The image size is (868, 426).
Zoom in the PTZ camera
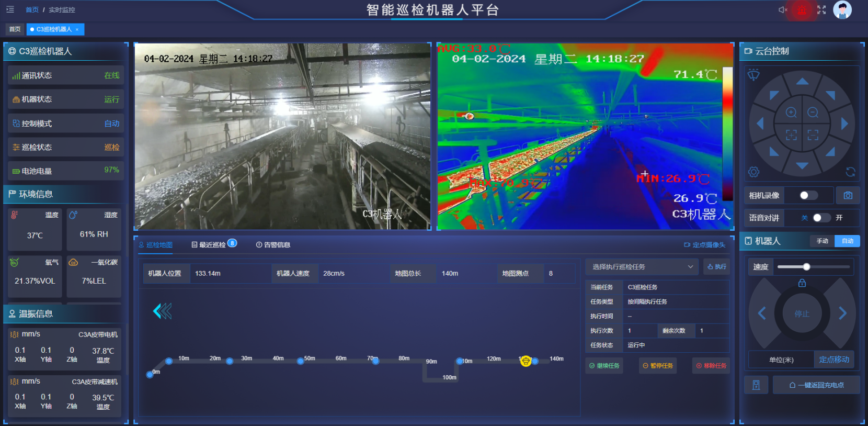point(791,113)
